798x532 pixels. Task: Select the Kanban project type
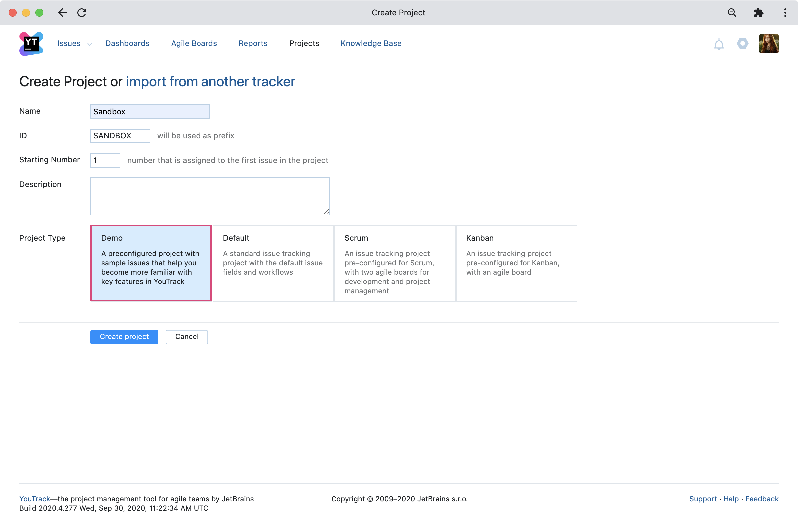pyautogui.click(x=516, y=263)
